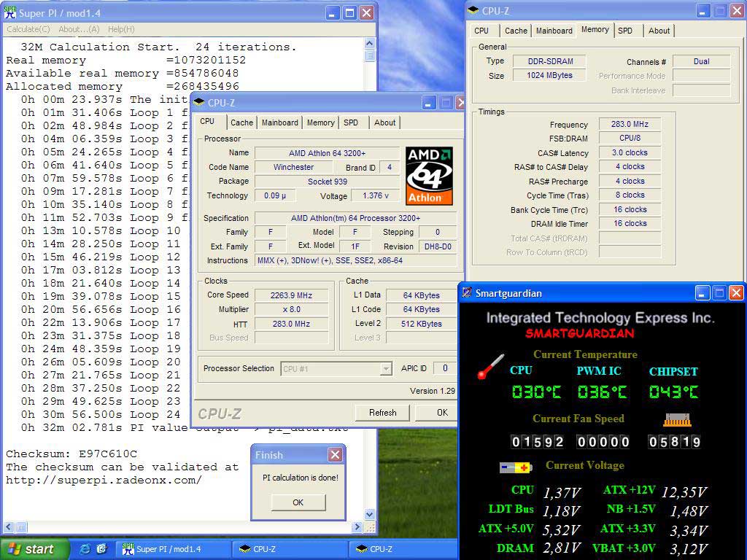Click the Level 2 cache value 512 KBytes
Screen dimensions: 747x560
coord(421,324)
